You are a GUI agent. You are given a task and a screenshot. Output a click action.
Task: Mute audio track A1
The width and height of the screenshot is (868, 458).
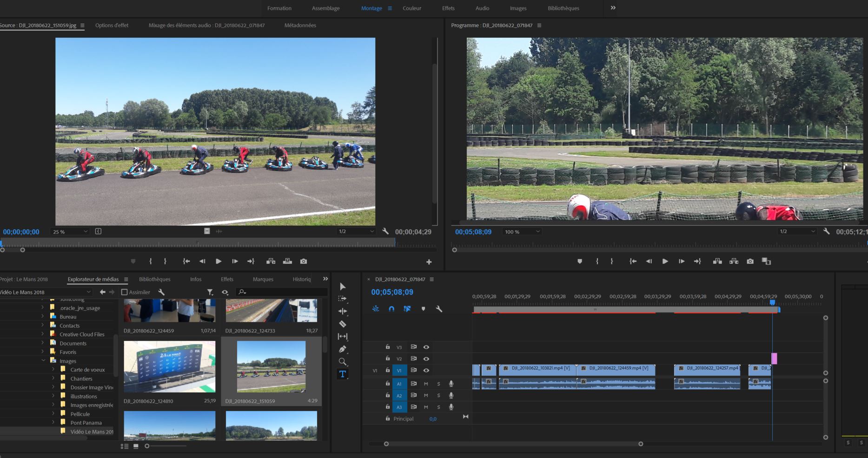[x=426, y=384]
